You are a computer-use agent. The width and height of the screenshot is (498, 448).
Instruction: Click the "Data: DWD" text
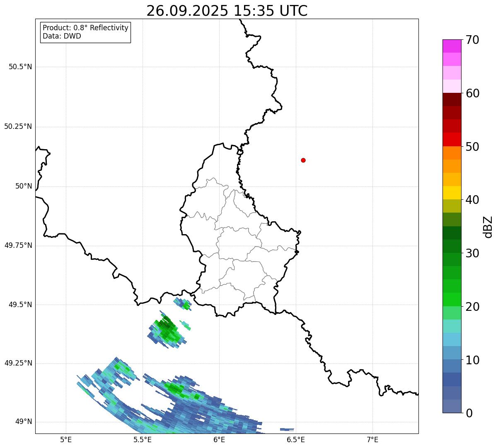(62, 36)
